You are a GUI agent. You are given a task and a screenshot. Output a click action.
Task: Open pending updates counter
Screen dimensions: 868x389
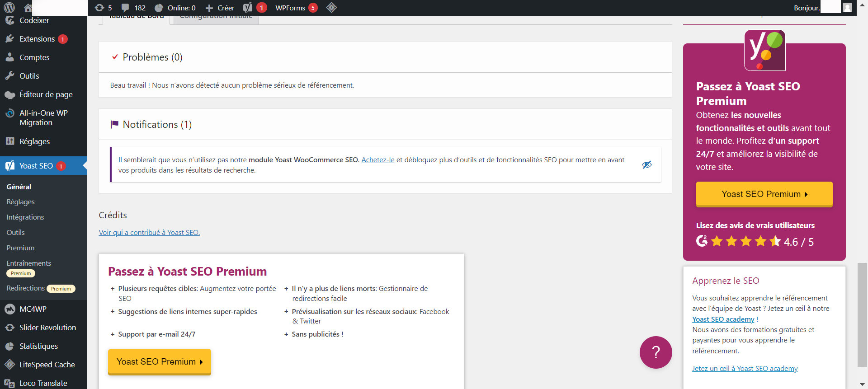click(x=104, y=8)
